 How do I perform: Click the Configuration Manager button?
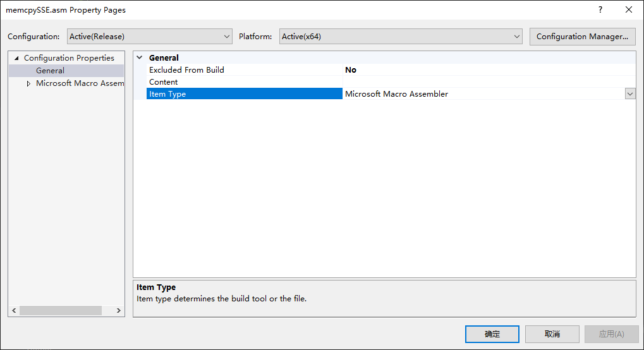[x=581, y=37]
